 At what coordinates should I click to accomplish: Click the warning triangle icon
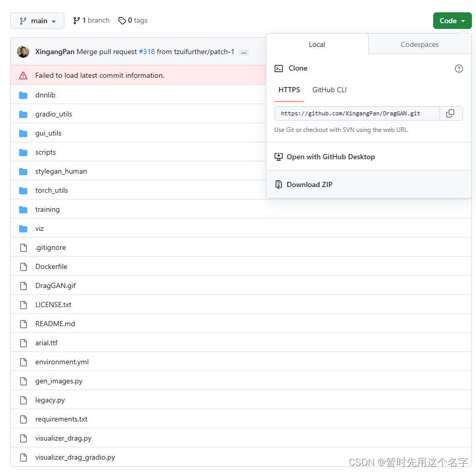click(23, 75)
